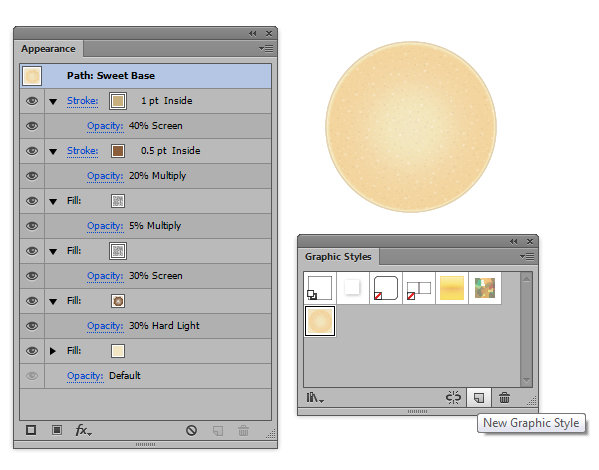
Task: Click the brown 0.5 pt stroke color swatch
Action: (x=118, y=151)
